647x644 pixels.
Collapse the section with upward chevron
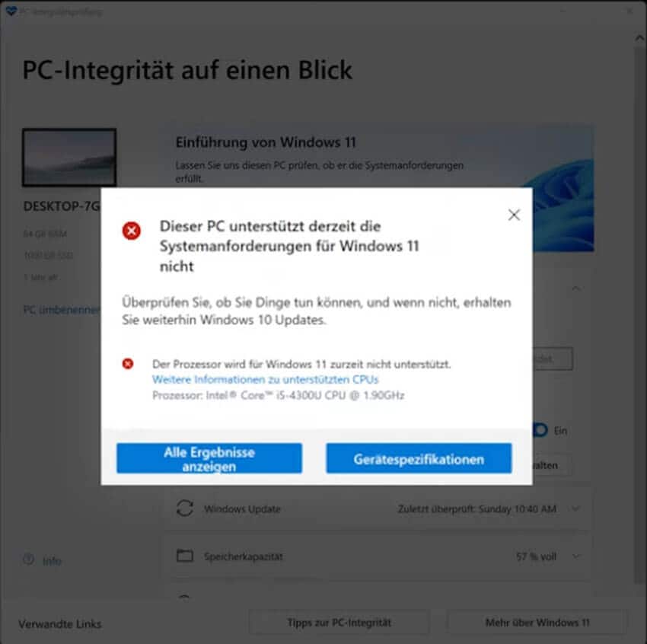pos(575,288)
